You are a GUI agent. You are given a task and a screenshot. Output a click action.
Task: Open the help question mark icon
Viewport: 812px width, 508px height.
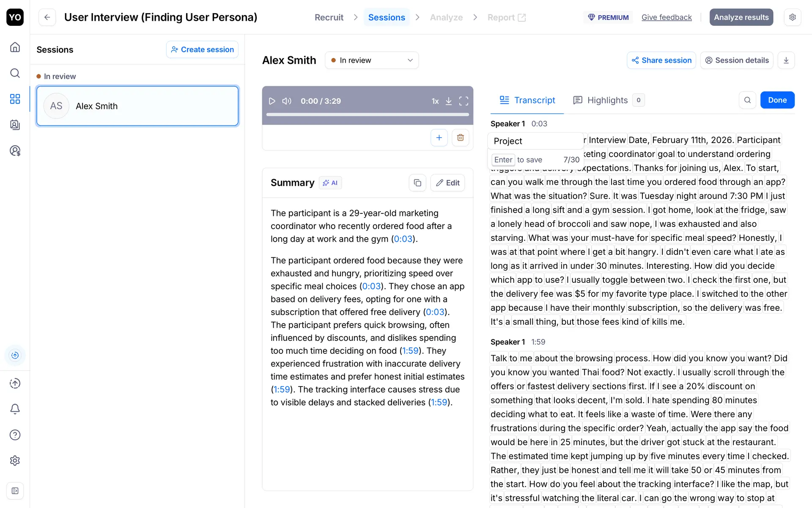pyautogui.click(x=15, y=435)
